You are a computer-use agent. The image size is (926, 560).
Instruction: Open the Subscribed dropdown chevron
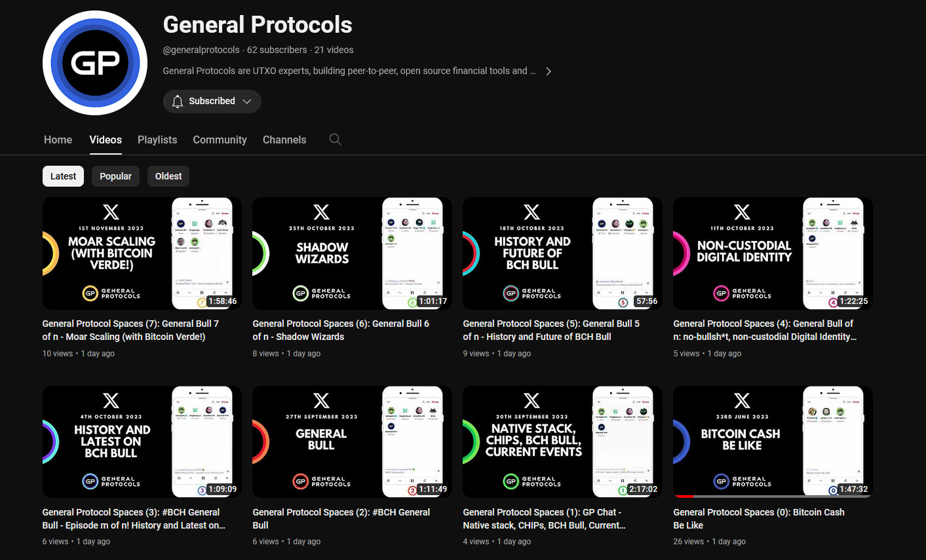(x=247, y=102)
